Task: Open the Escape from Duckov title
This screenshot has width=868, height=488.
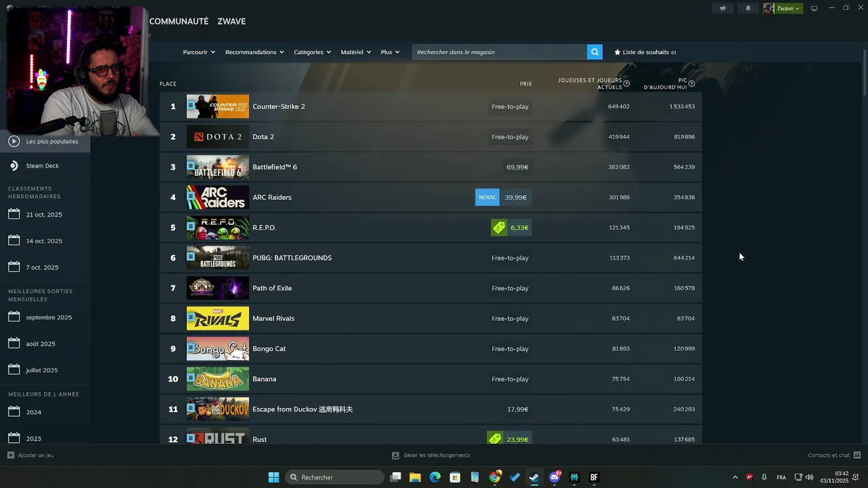Action: (x=302, y=409)
